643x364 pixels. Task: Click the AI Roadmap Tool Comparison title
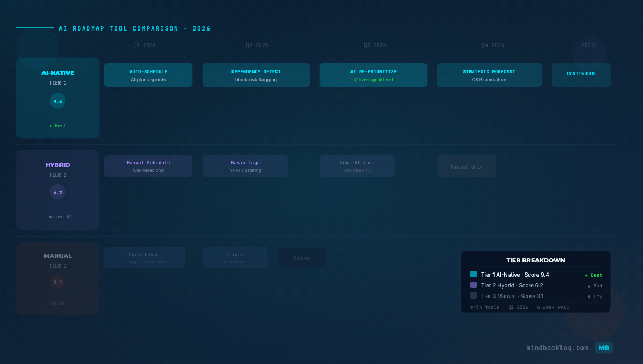(x=135, y=28)
